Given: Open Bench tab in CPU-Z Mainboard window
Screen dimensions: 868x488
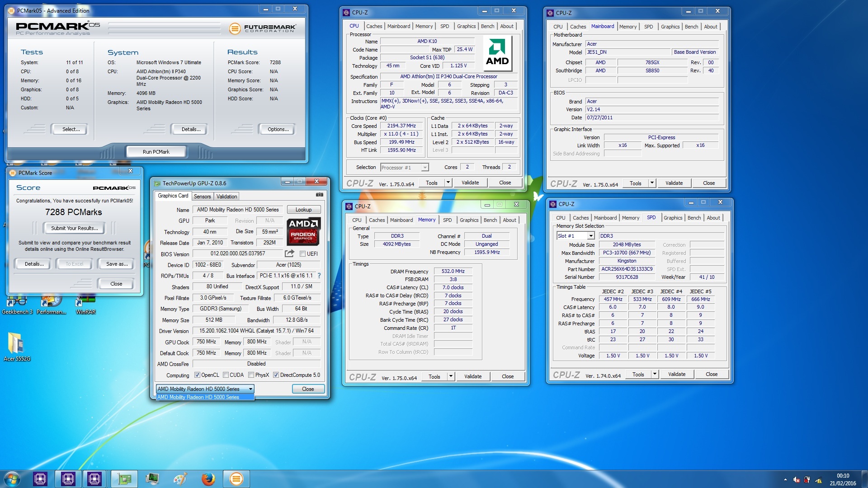Looking at the screenshot, I should (691, 27).
